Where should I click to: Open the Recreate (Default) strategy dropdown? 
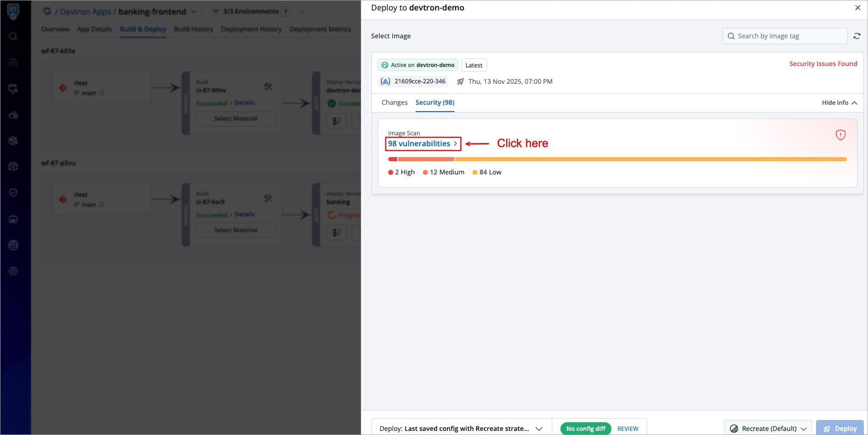pyautogui.click(x=768, y=428)
